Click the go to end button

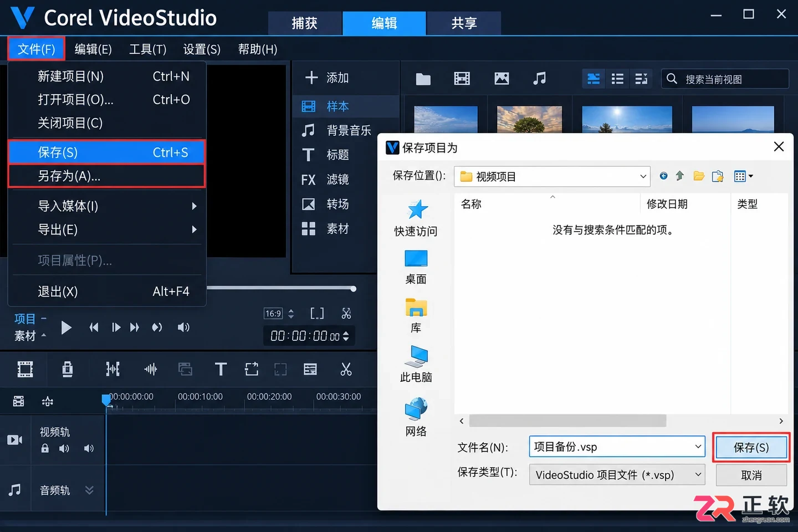tap(135, 328)
